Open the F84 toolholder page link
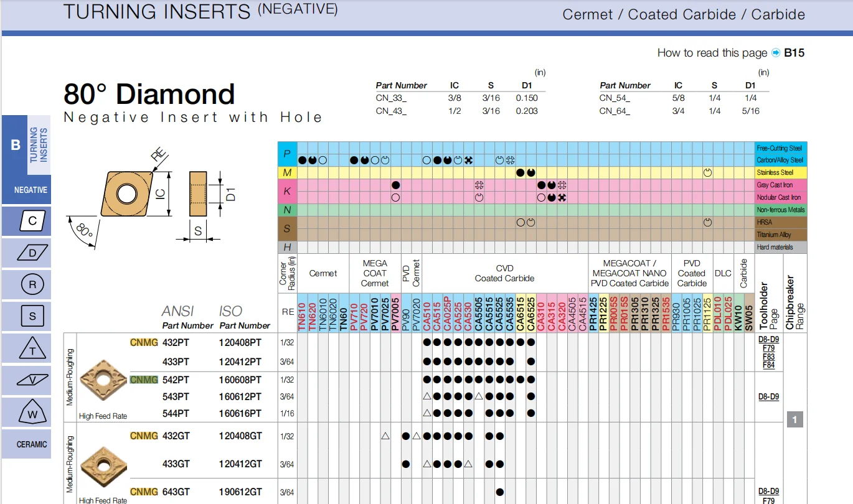The height and width of the screenshot is (504, 853). click(768, 366)
